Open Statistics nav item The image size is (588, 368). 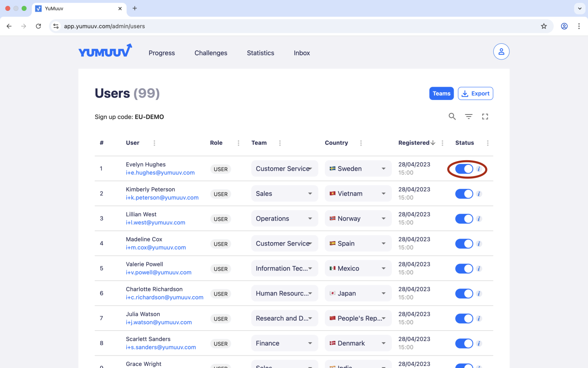point(260,53)
